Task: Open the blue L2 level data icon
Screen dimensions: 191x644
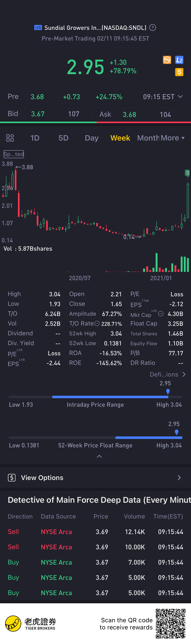Action: tap(179, 60)
